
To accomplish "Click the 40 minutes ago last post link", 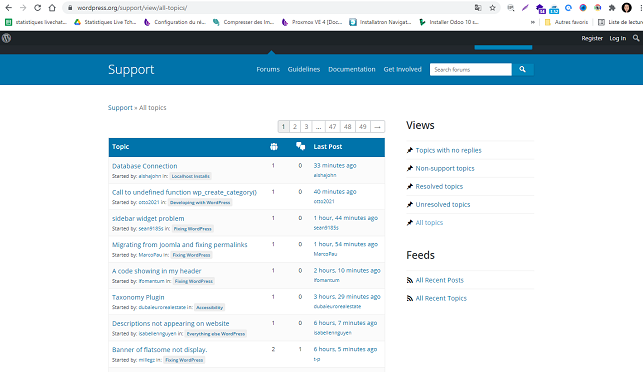I will (x=335, y=192).
